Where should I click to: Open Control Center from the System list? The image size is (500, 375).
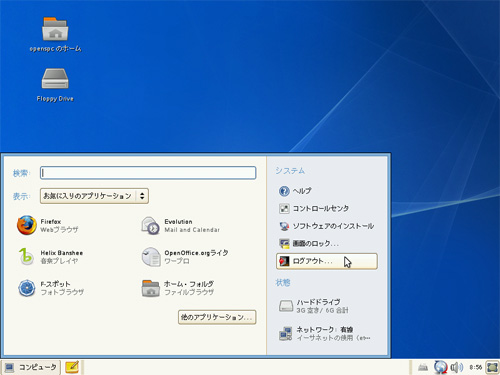pyautogui.click(x=314, y=209)
